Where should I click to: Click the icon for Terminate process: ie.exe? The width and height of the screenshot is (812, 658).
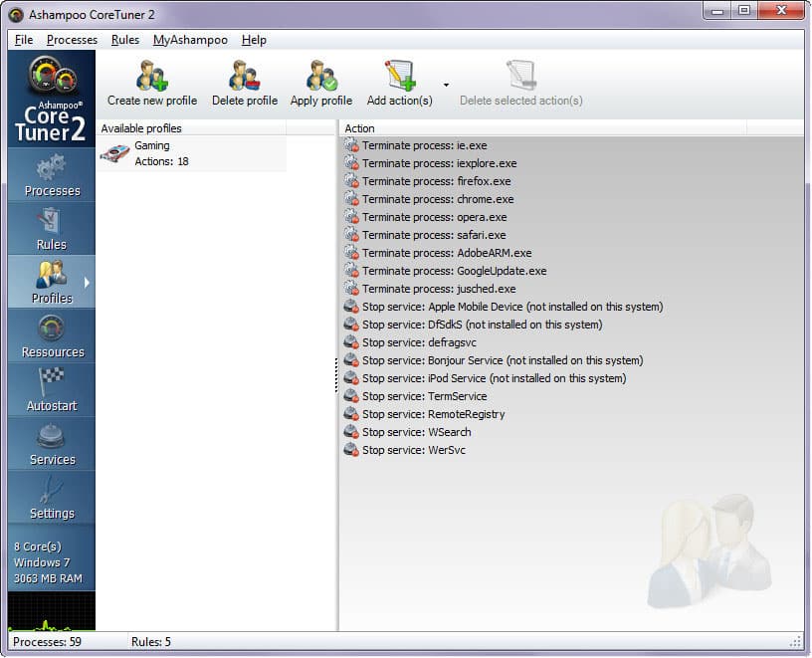tap(351, 145)
